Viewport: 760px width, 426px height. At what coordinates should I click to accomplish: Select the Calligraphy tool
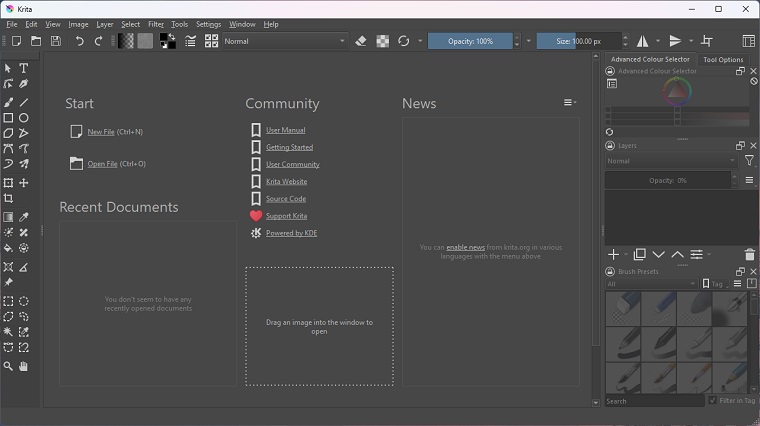pyautogui.click(x=23, y=84)
